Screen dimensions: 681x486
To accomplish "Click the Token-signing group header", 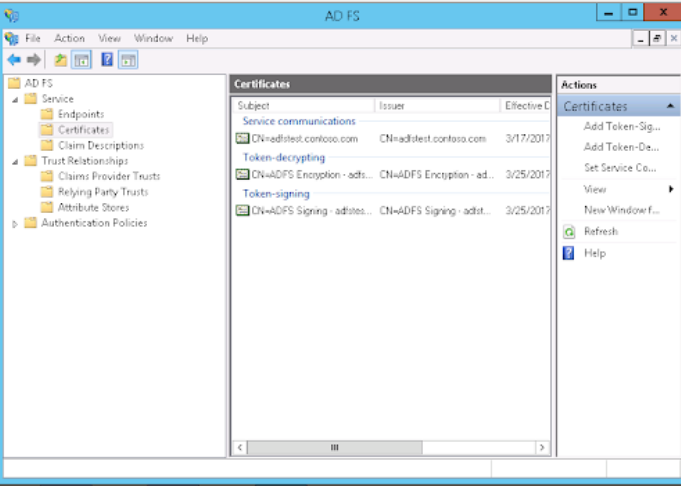I will 276,194.
